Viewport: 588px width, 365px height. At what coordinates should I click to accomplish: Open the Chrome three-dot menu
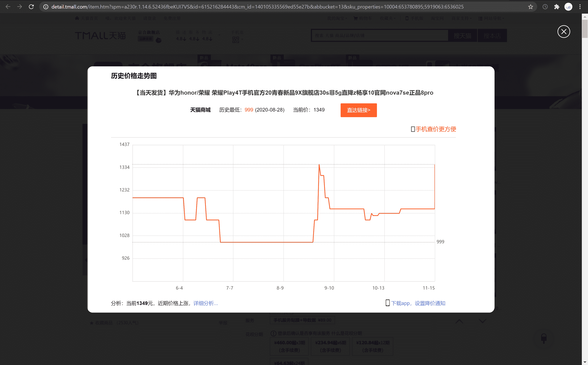pos(580,7)
